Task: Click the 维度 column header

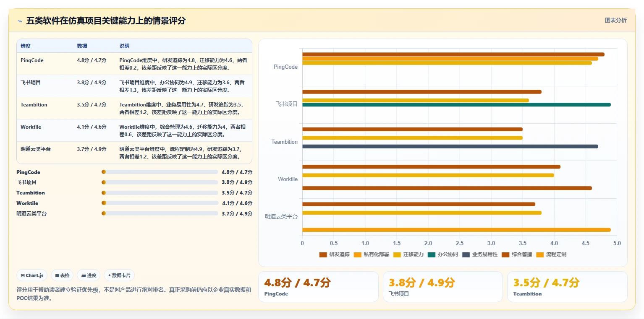Action: tap(26, 46)
